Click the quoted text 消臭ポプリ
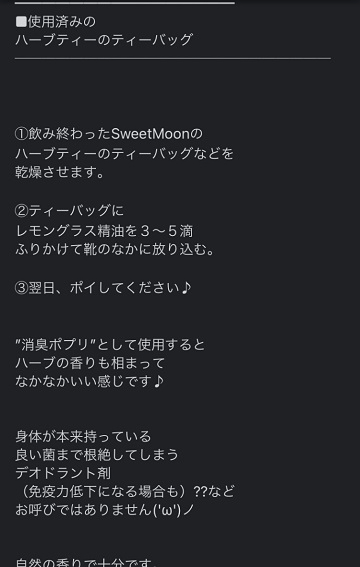 point(58,345)
